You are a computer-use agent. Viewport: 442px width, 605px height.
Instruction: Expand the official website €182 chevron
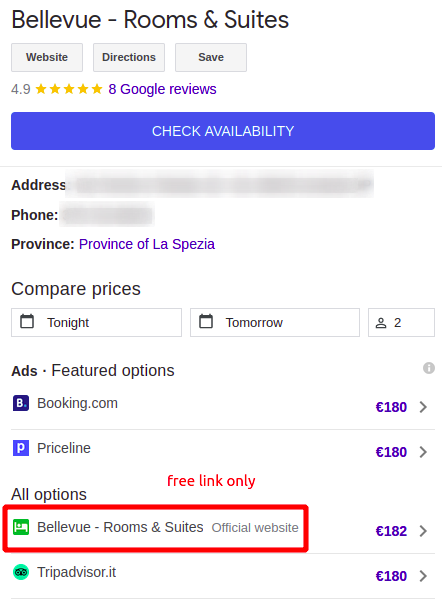(423, 531)
